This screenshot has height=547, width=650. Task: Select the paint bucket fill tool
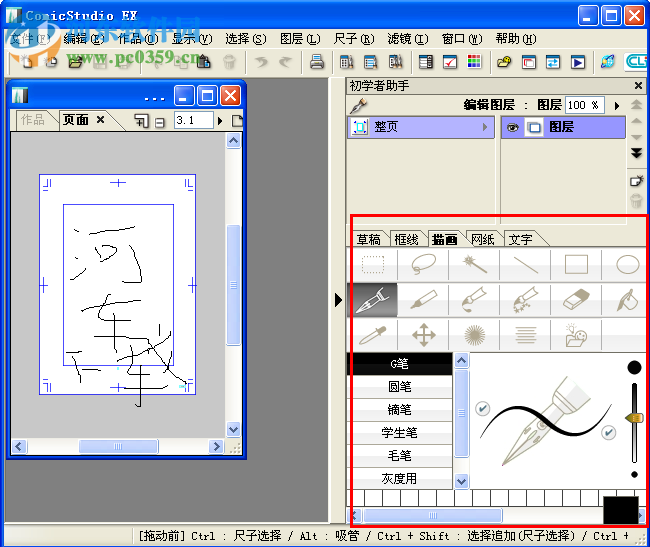[x=627, y=300]
